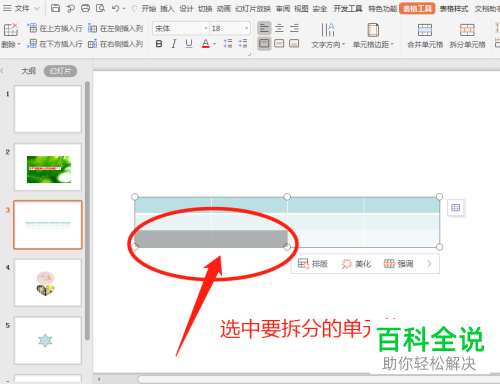The image size is (500, 384).
Task: Insert row above (在上方插入行)
Action: [55, 29]
